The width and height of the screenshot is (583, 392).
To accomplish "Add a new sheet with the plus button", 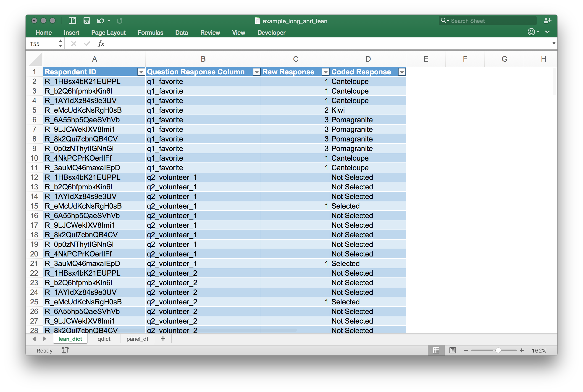I will (163, 339).
